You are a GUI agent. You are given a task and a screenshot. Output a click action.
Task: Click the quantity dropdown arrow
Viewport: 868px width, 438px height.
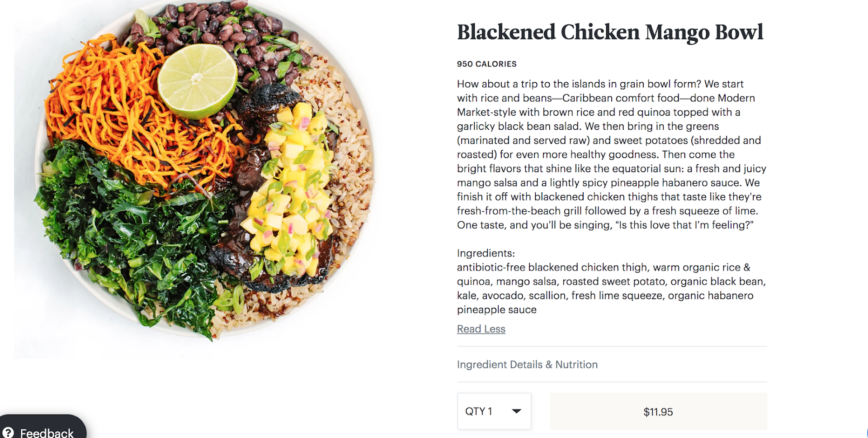point(516,411)
